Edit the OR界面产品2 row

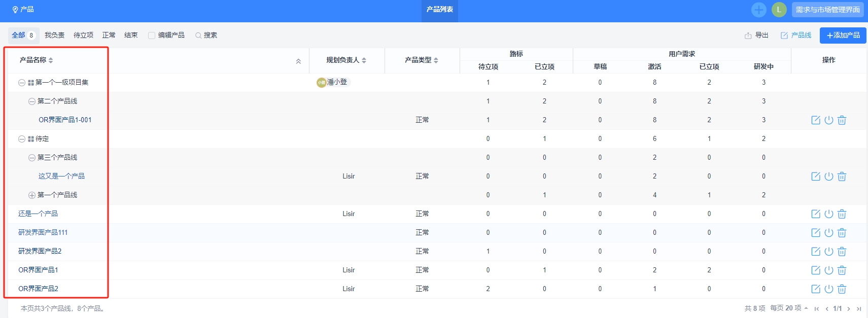[x=816, y=289]
